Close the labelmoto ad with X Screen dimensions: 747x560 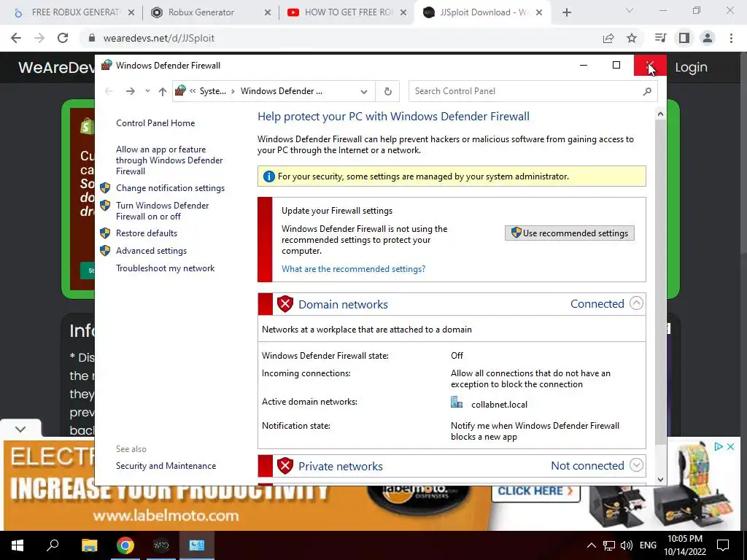click(730, 446)
